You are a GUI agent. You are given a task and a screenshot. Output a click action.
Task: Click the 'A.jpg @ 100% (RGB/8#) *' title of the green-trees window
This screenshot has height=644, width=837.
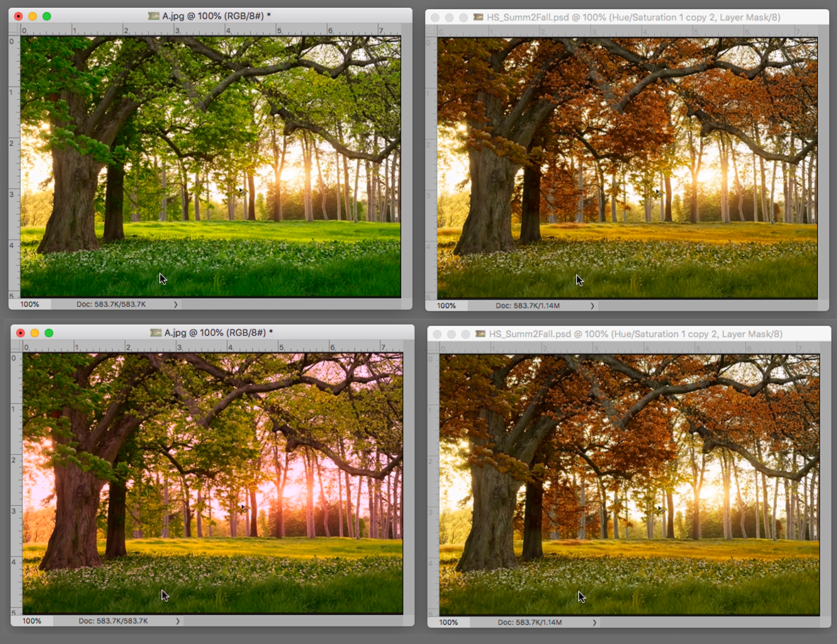216,16
